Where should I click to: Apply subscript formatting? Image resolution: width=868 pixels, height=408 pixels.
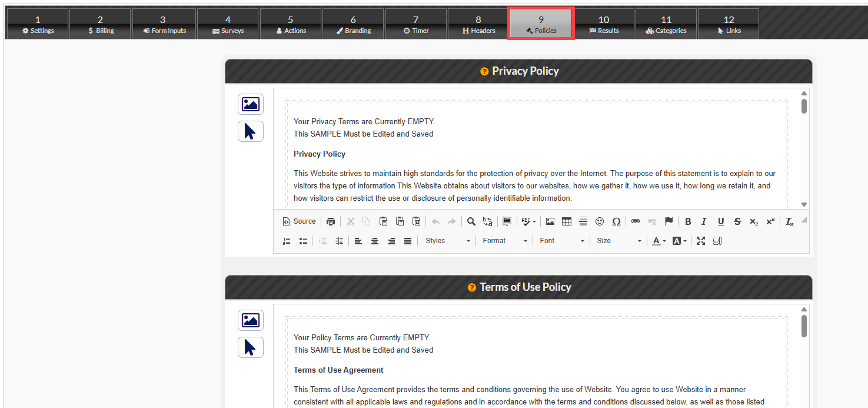tap(754, 221)
